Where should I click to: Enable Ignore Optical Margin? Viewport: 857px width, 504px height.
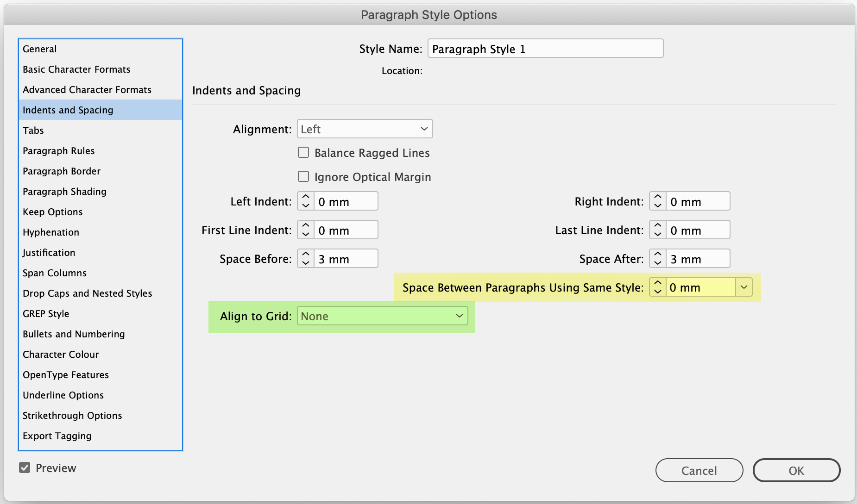pyautogui.click(x=303, y=176)
